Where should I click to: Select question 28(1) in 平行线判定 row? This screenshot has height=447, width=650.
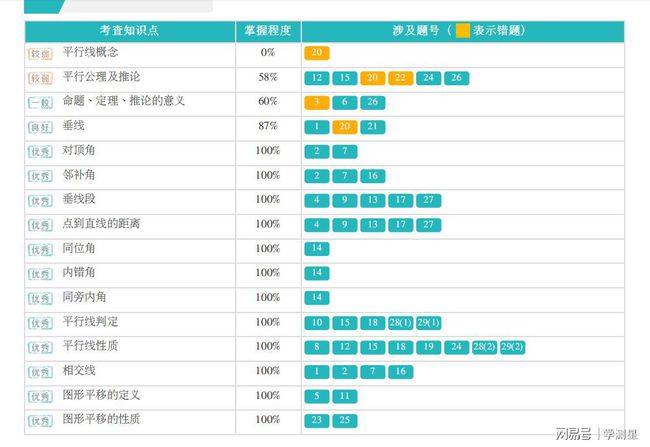click(400, 323)
